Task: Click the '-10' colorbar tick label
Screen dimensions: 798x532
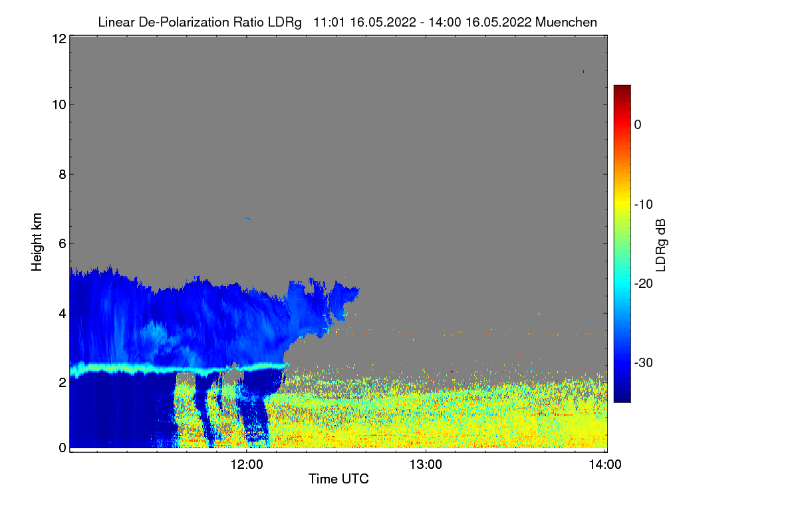Action: tap(644, 204)
